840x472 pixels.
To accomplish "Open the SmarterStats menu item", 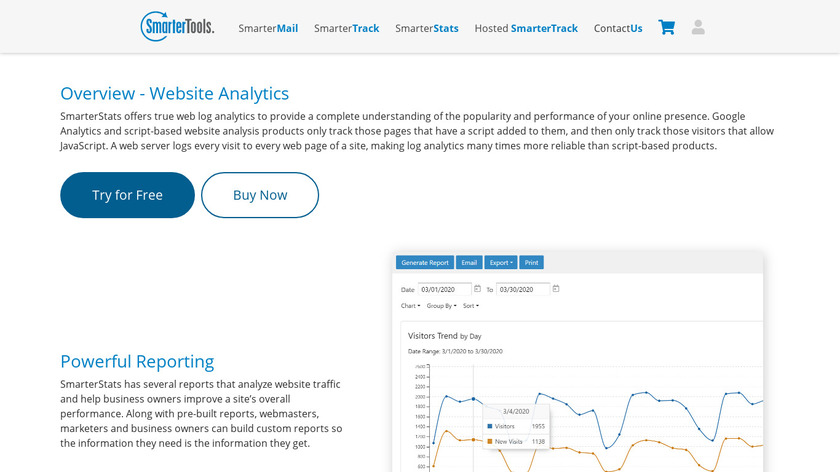I will (427, 28).
